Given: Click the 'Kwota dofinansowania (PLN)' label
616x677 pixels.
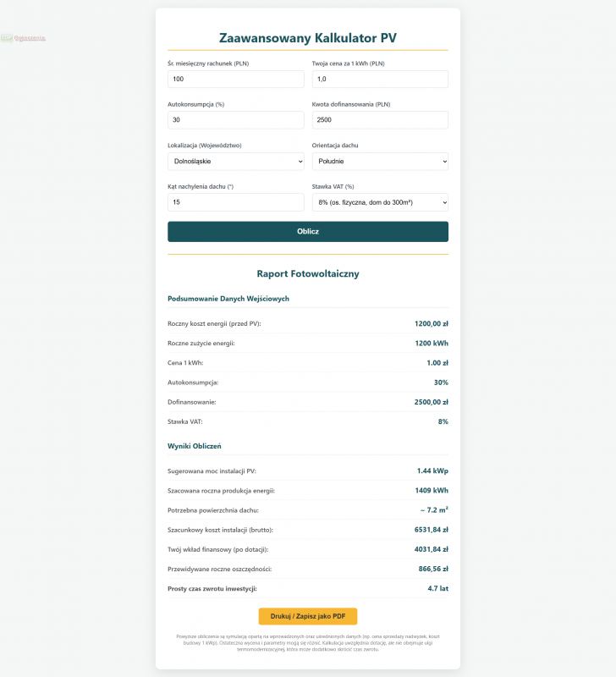Looking at the screenshot, I should tap(351, 104).
